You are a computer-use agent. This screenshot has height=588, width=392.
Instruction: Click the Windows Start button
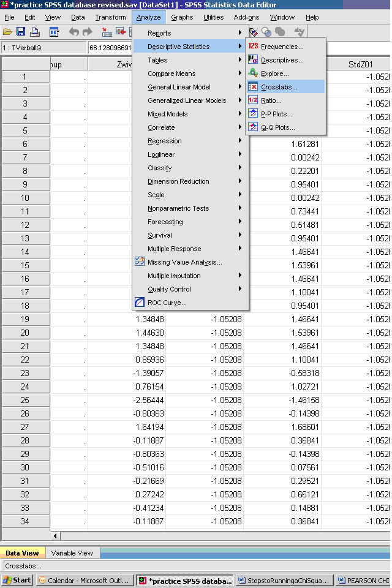coord(17,580)
